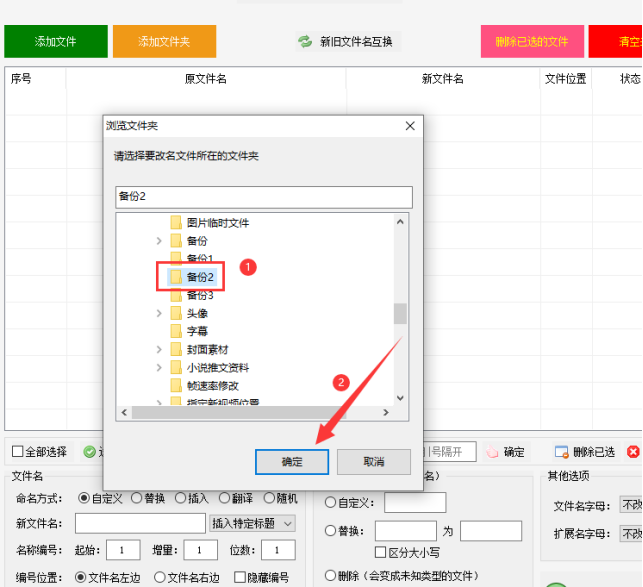Select the 图片临时文件 folder
643x587 pixels.
tap(218, 223)
